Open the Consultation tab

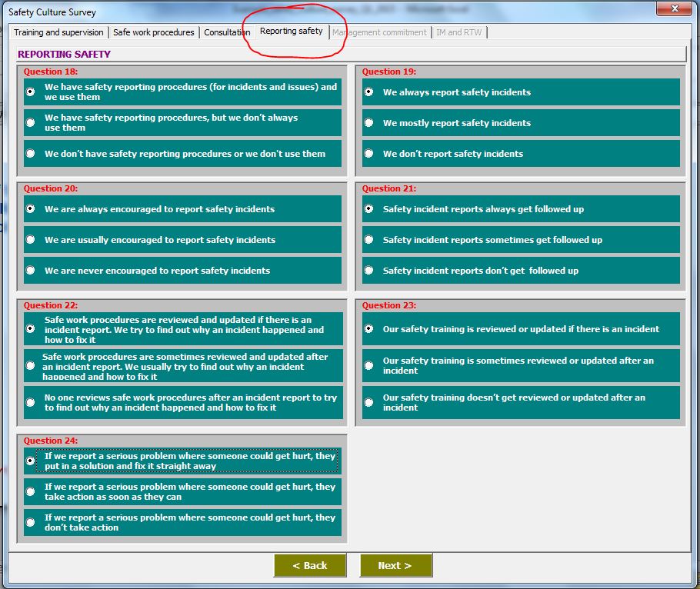(225, 32)
